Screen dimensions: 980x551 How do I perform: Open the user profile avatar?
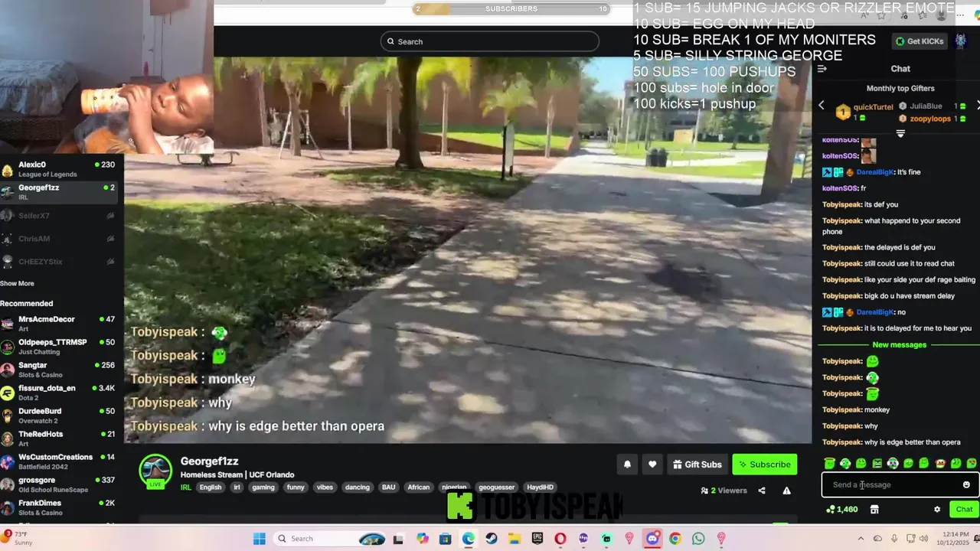961,41
